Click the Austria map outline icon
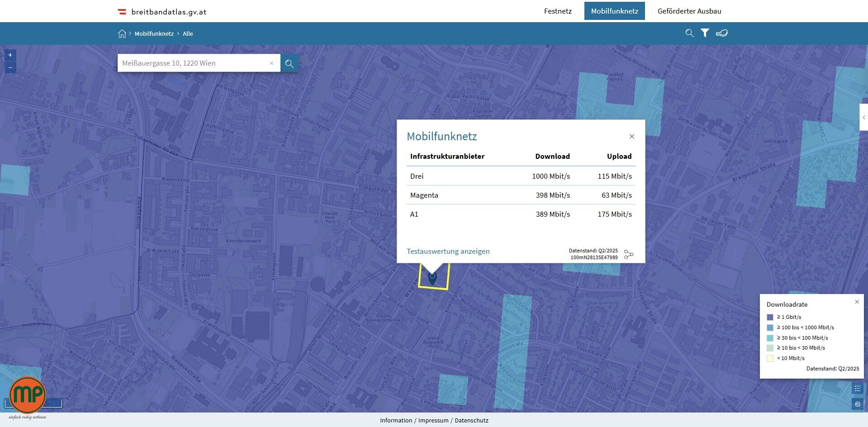This screenshot has width=868, height=427. (722, 33)
